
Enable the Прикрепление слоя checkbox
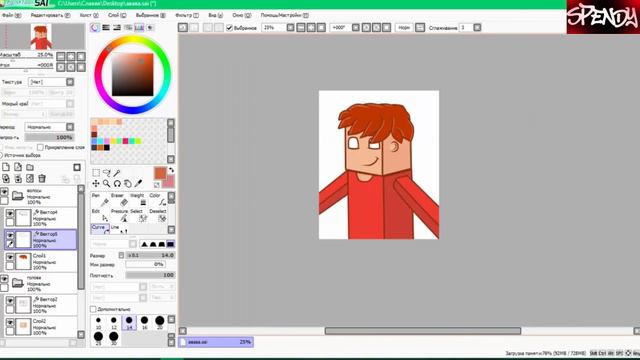click(40, 147)
